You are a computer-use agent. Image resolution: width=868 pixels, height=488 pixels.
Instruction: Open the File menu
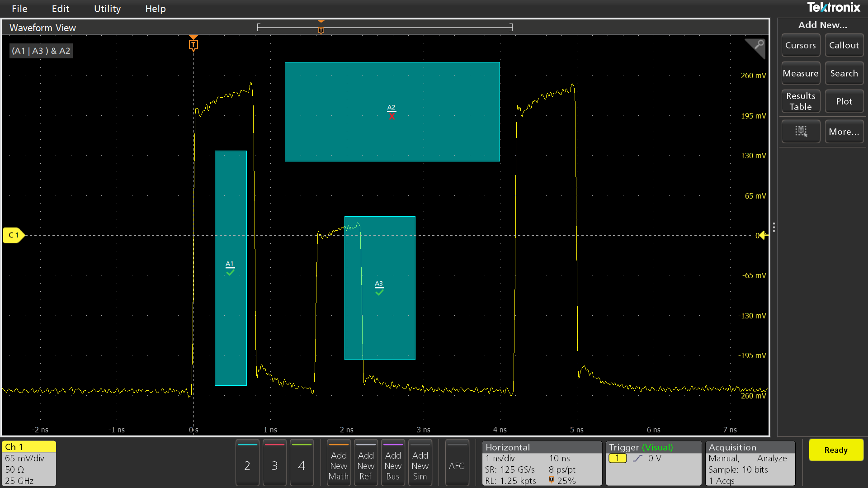pos(19,9)
